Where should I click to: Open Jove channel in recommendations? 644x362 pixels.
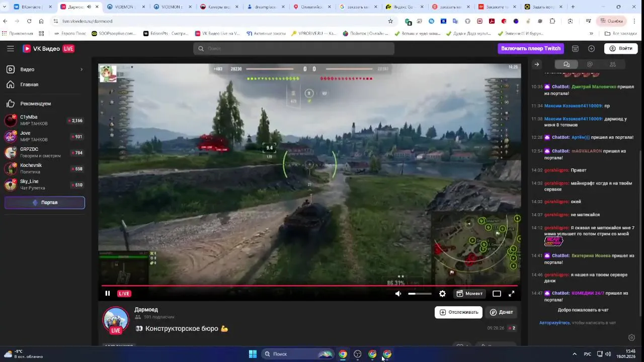[44, 137]
